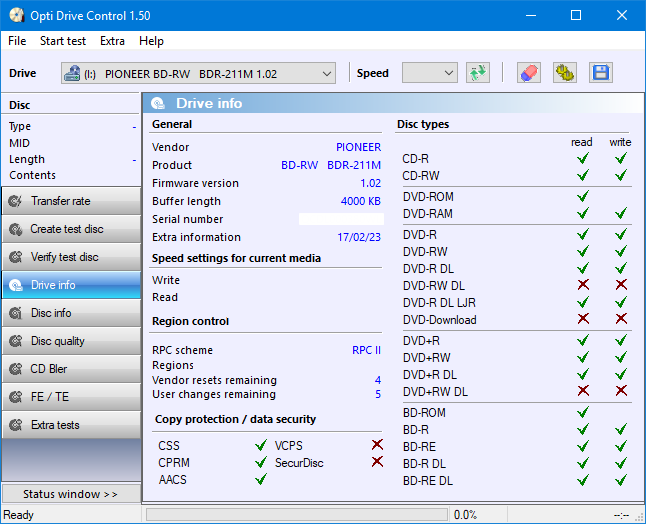Click the blank Serial number field
The width and height of the screenshot is (646, 524).
[x=341, y=219]
